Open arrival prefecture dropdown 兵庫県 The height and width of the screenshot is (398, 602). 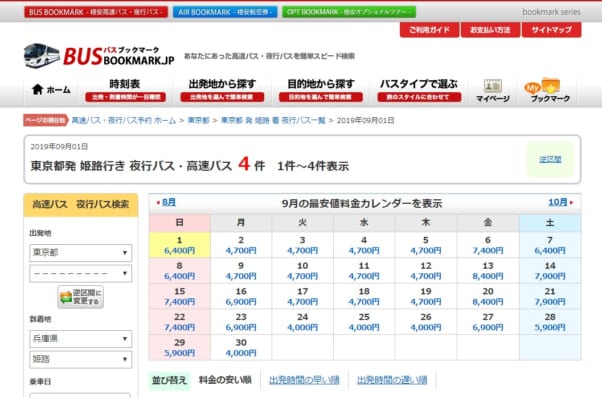(x=81, y=339)
